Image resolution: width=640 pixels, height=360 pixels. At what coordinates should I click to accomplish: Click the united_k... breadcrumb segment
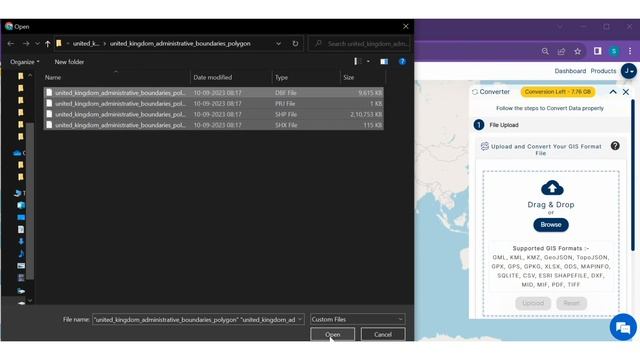click(86, 43)
